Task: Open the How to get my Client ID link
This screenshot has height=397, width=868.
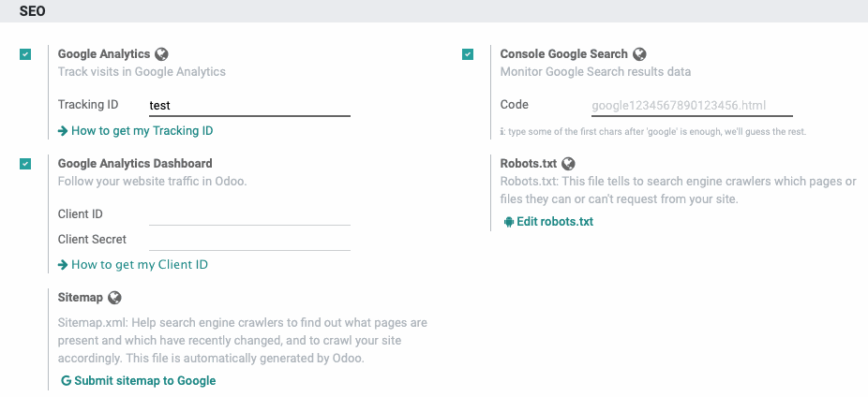Action: (133, 265)
